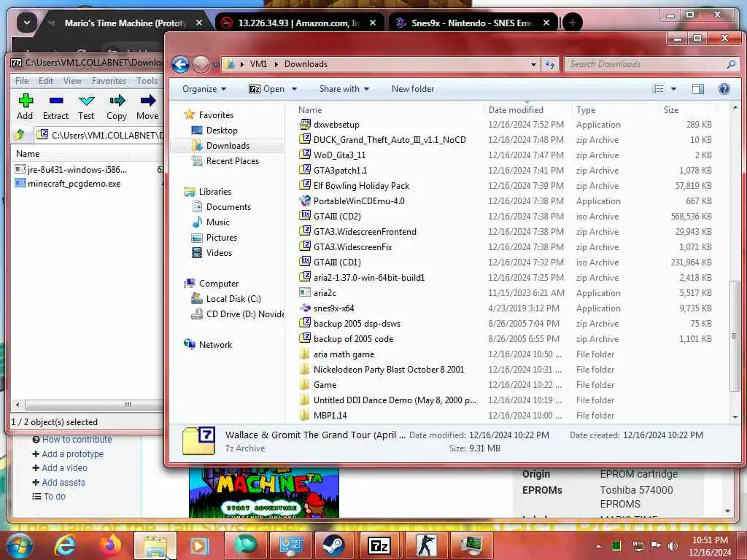Click the Explorer file list vertical scrollbar
Screen dimensions: 747x560
point(735,335)
